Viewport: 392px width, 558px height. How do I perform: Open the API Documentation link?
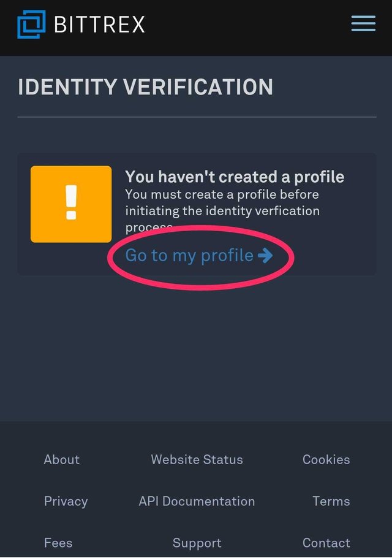click(x=197, y=501)
